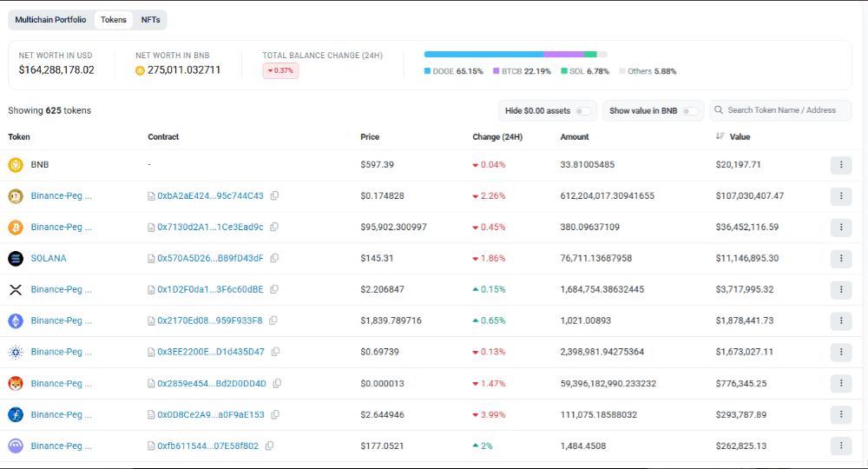Open more options for $776,345.25 row
868x469 pixels.
coord(841,383)
